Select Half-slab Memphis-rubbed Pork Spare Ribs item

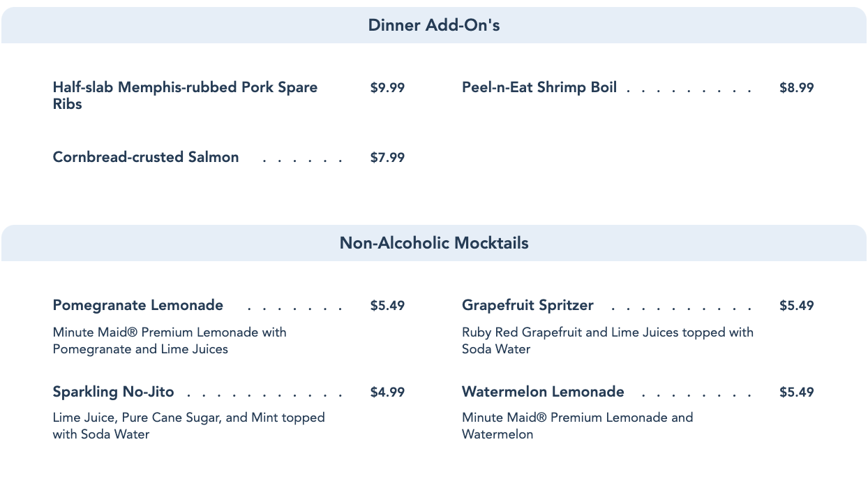(x=185, y=96)
